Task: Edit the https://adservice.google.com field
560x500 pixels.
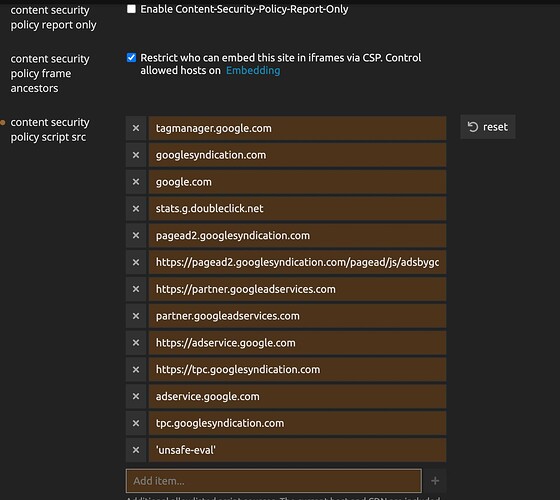Action: [x=298, y=342]
